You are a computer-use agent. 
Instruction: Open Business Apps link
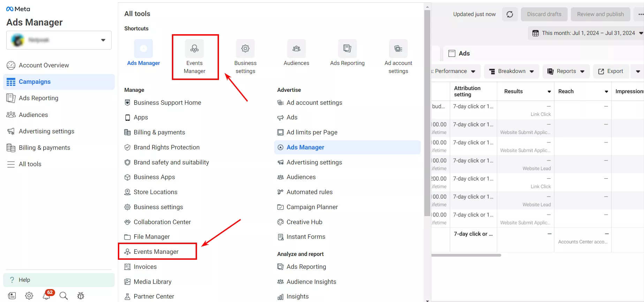[154, 177]
